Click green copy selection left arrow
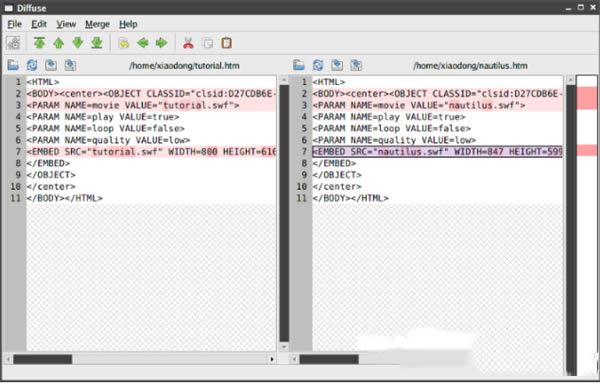600x384 pixels. (143, 43)
